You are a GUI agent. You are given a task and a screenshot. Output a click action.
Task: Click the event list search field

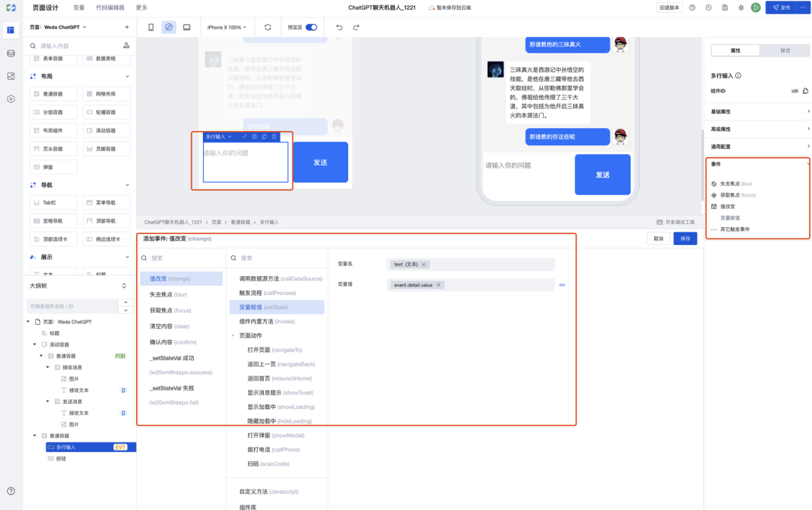[x=182, y=258]
